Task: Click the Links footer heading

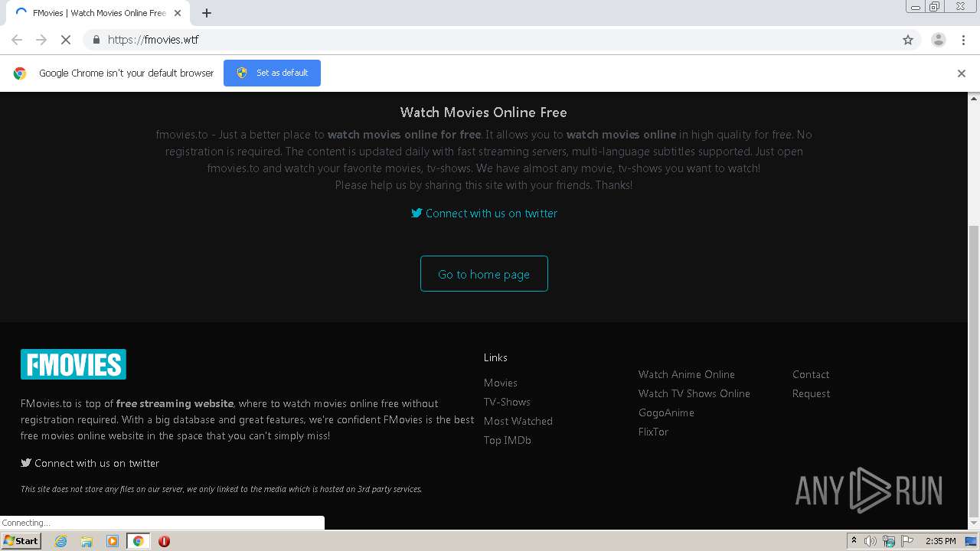Action: click(x=495, y=357)
